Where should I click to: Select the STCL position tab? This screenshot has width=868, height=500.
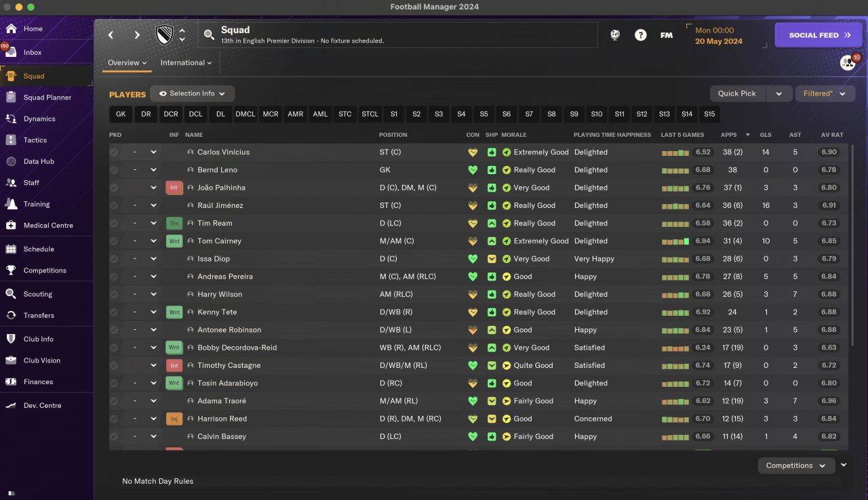click(x=370, y=114)
